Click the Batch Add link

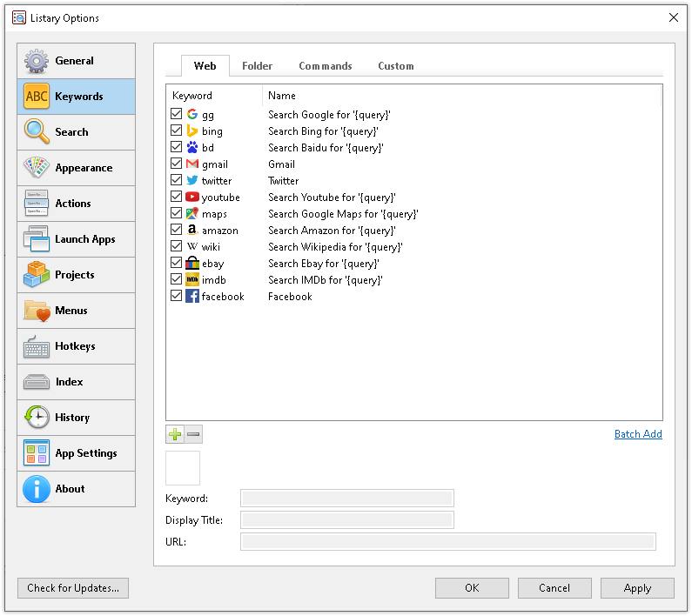(637, 434)
